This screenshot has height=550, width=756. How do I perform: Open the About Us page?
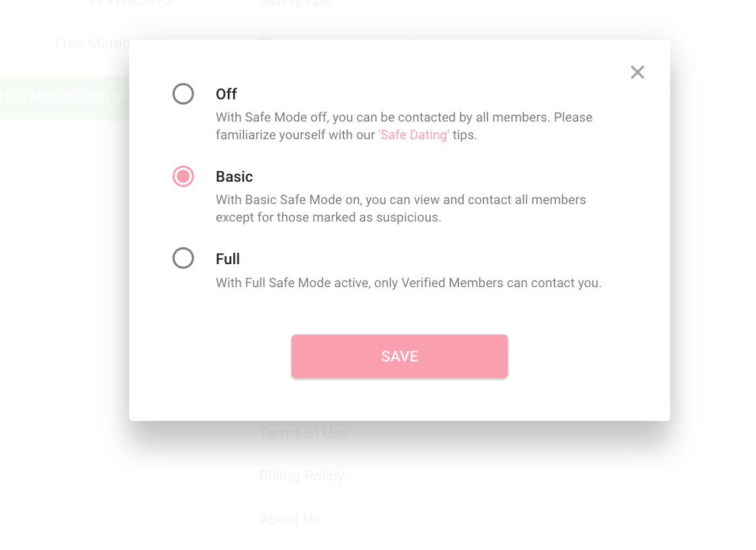pos(289,519)
